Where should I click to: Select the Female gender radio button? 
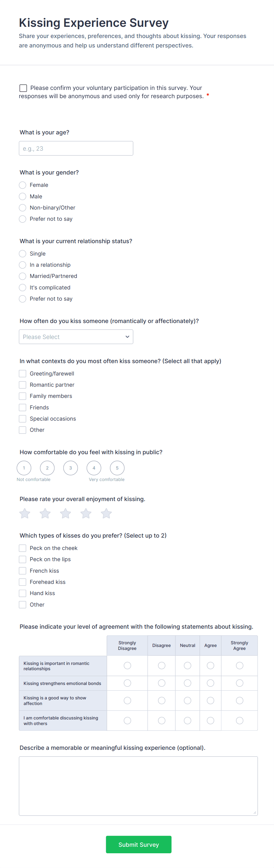tap(23, 185)
